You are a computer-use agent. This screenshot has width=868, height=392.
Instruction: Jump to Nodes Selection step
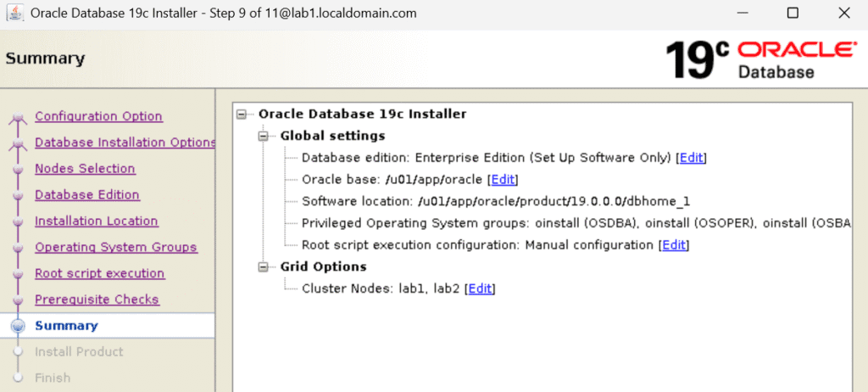(85, 169)
